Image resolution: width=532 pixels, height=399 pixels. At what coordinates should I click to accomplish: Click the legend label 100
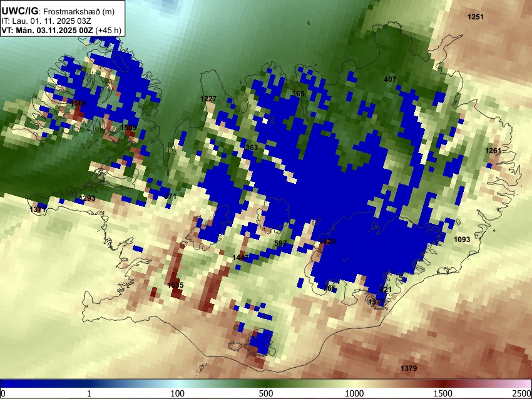178,393
